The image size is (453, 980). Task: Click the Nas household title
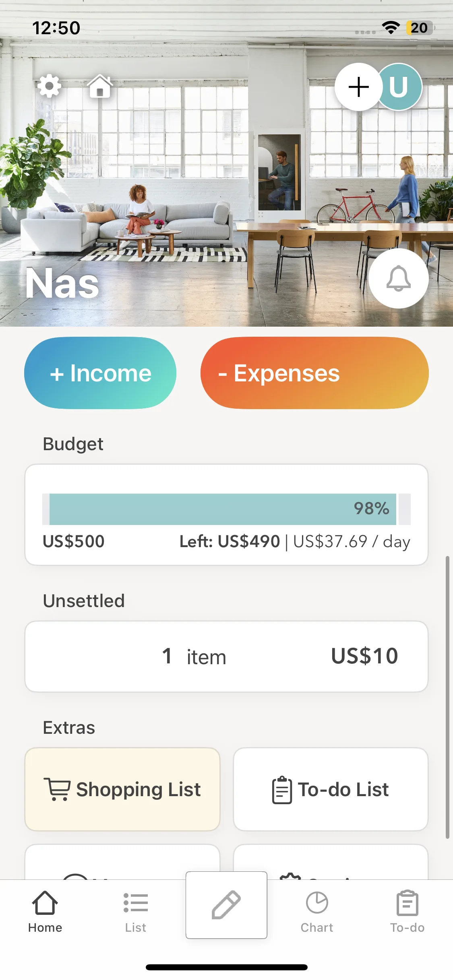62,283
